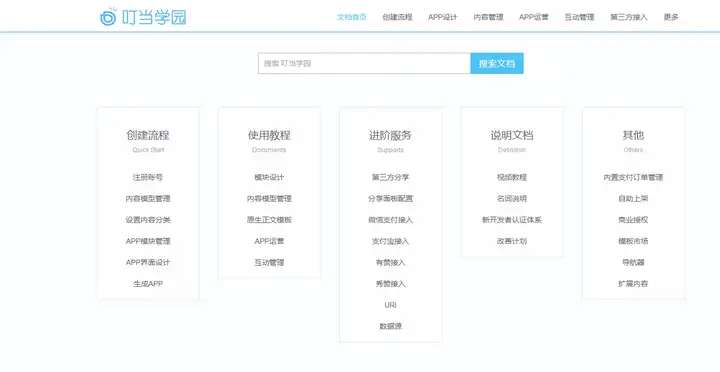Open the 模块设计 link

pos(269,177)
